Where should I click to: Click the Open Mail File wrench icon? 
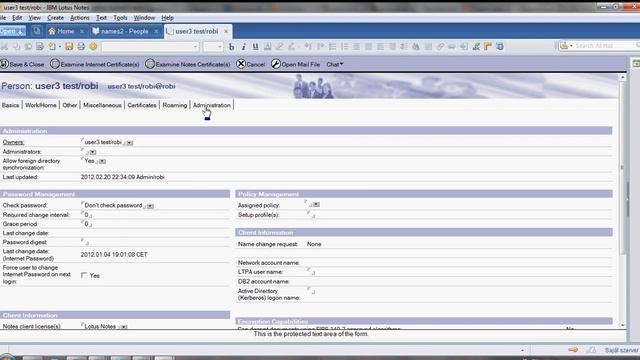(276, 64)
